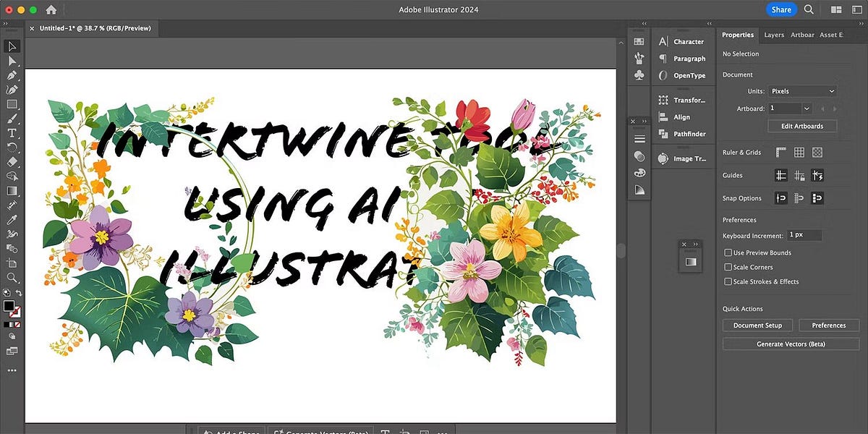Select the Type tool
Screen dimensions: 868x434
(x=12, y=133)
